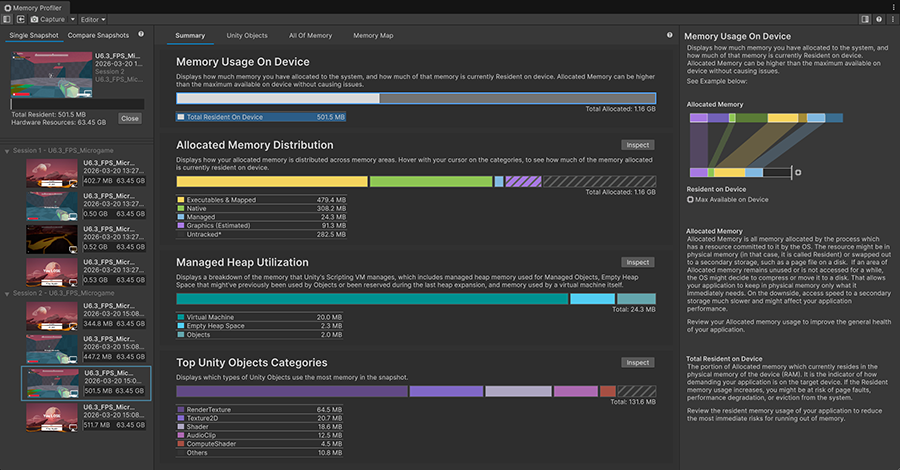This screenshot has height=470, width=900.
Task: Switch to Single Snapshot mode
Action: pos(34,35)
